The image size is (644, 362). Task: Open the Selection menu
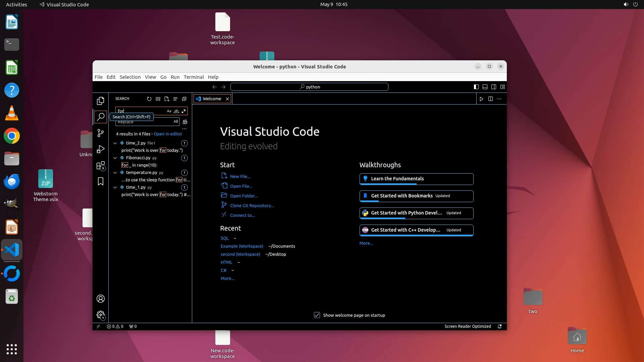tap(130, 77)
